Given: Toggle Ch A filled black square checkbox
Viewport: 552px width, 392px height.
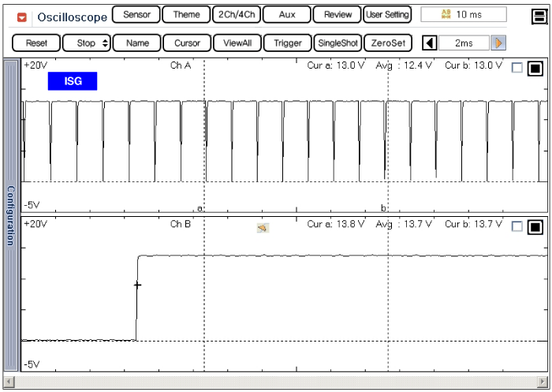Looking at the screenshot, I should (535, 69).
